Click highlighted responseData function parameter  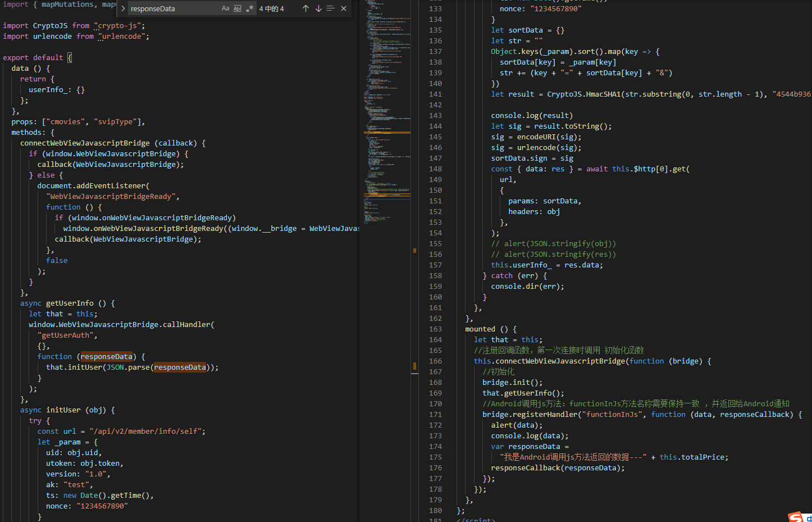[x=107, y=357]
